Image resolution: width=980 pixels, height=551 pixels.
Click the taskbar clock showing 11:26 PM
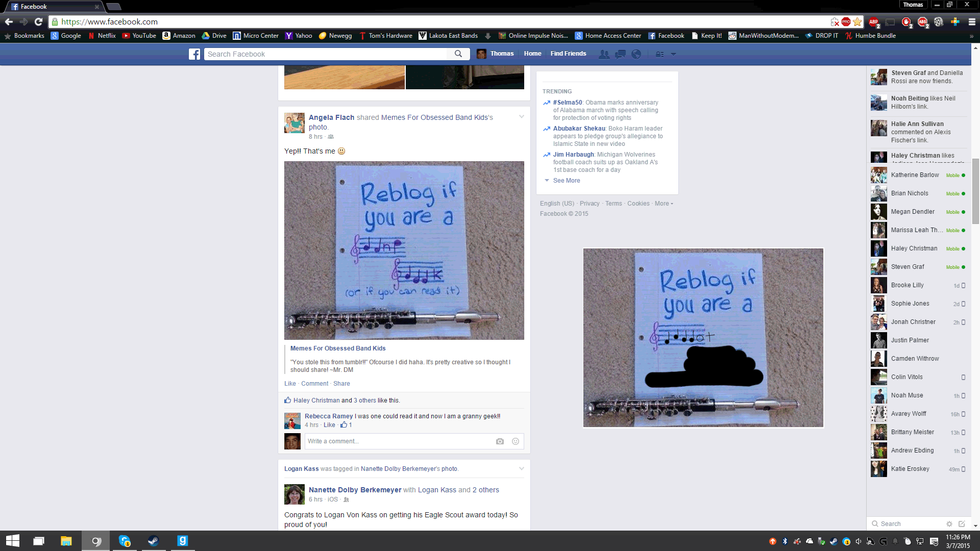958,541
